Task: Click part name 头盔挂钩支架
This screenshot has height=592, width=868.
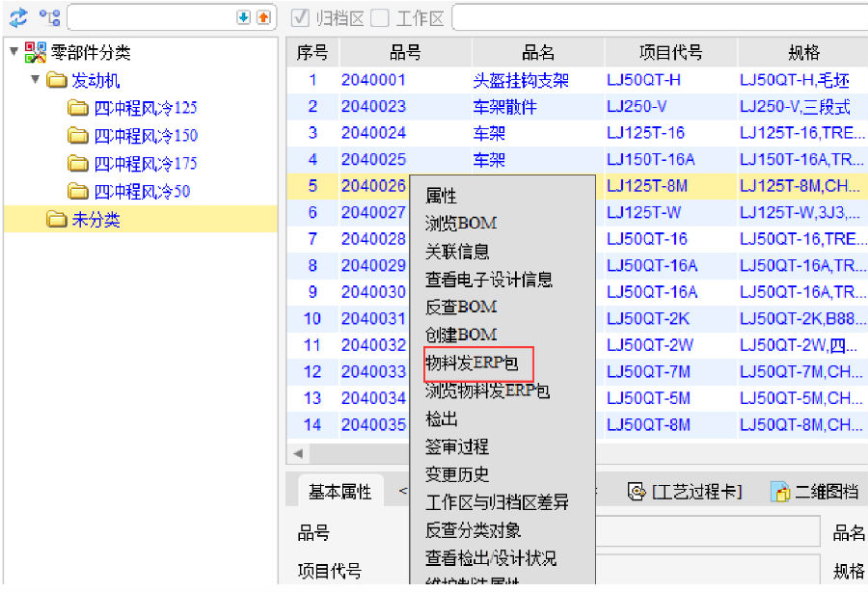Action: click(521, 80)
